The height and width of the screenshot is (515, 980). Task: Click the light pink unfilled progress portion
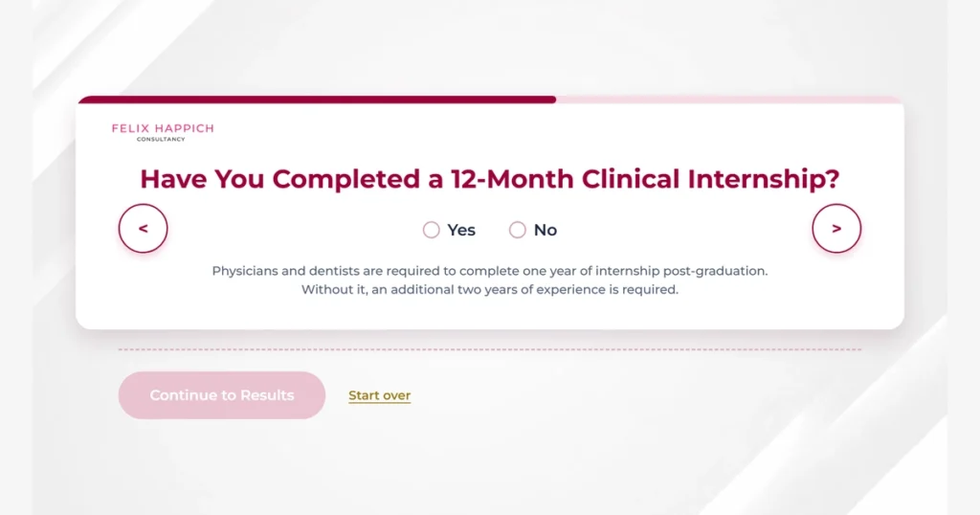tap(729, 100)
